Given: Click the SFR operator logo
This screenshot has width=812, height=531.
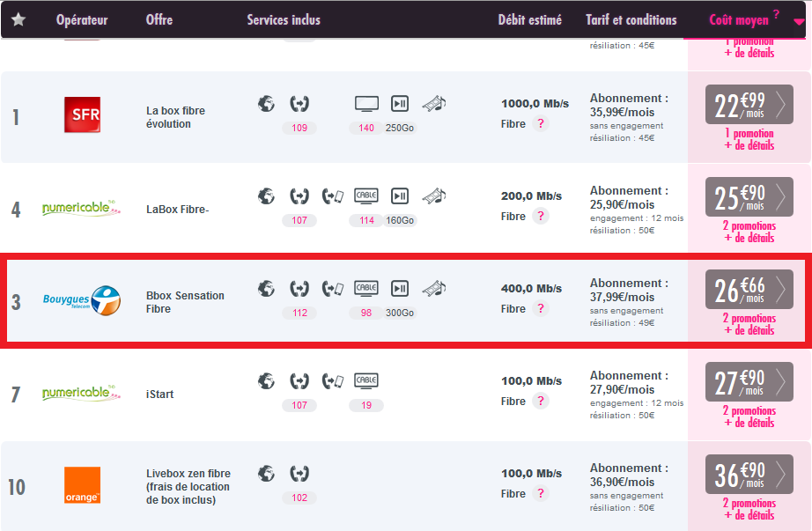Looking at the screenshot, I should tap(82, 115).
